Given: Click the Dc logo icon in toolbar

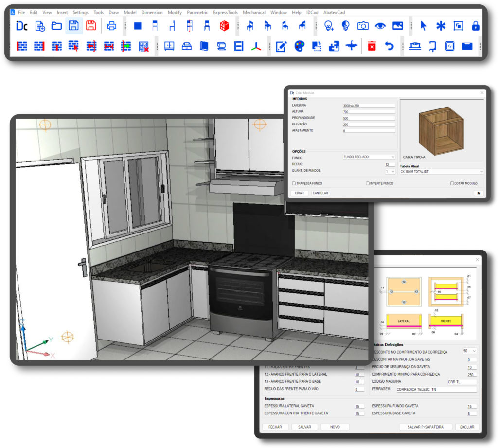Looking at the screenshot, I should click(21, 26).
